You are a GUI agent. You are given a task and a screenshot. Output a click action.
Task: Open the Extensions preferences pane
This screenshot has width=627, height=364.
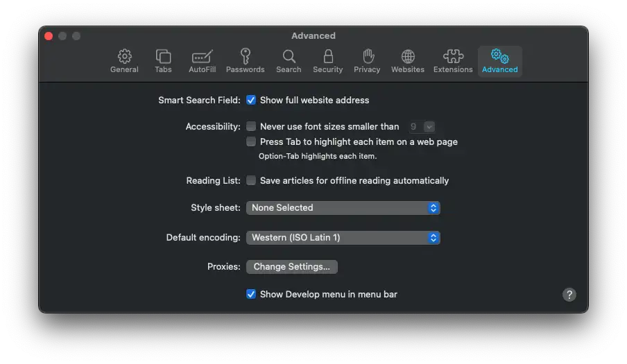[x=453, y=61]
